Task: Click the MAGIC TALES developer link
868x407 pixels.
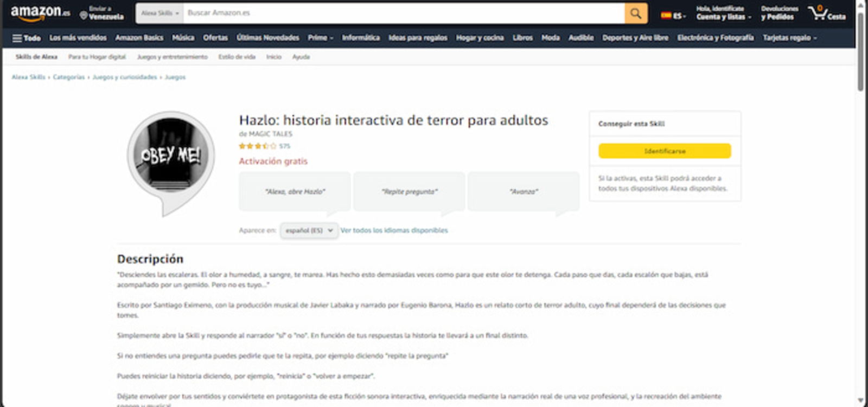Action: click(x=270, y=134)
